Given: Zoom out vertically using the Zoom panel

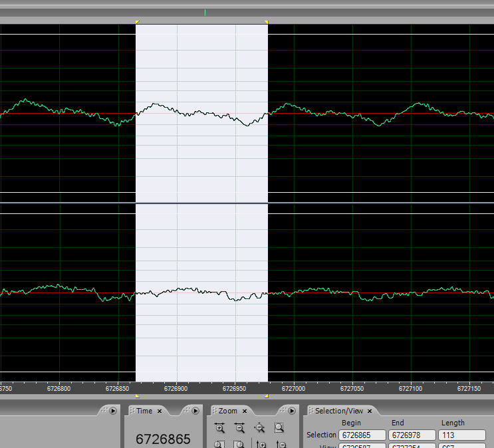Looking at the screenshot, I should [x=281, y=445].
